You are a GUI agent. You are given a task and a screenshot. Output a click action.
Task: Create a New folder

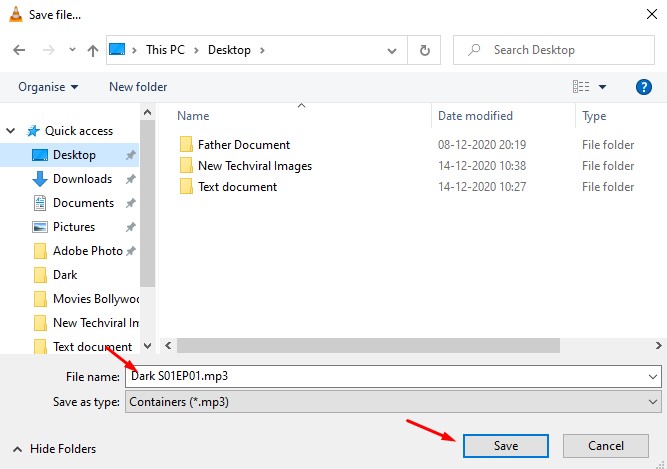point(138,87)
